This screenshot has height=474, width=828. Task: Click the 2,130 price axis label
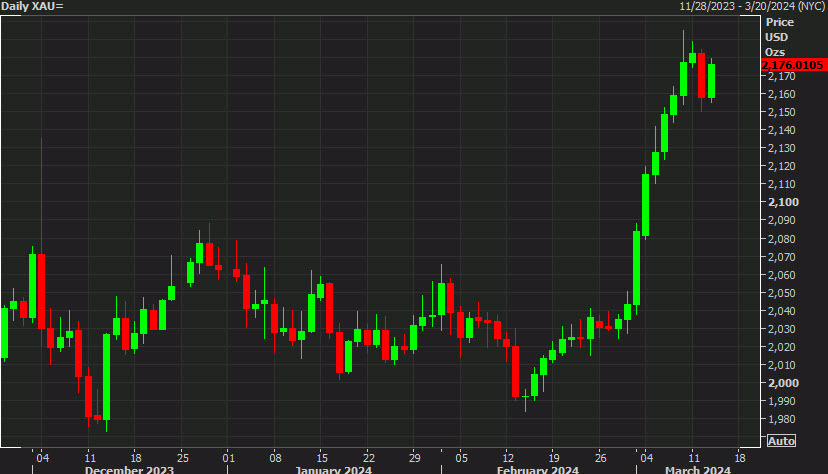point(782,148)
